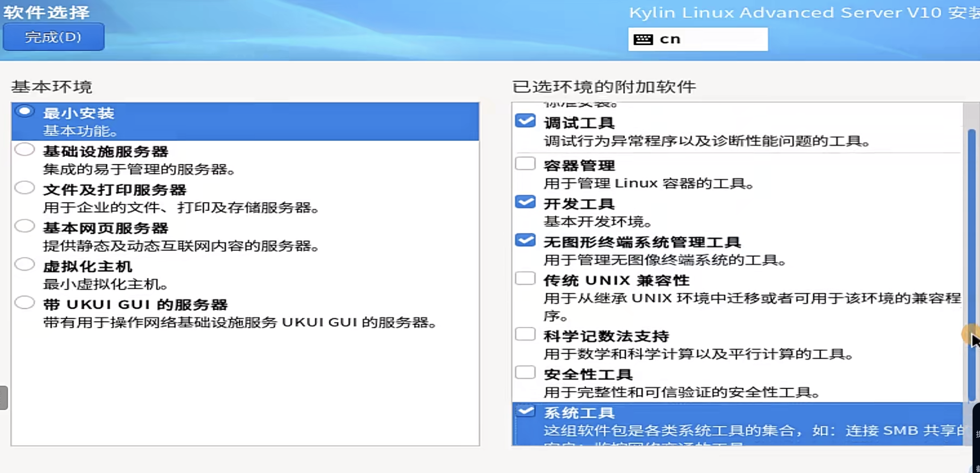Click text 用于管理无图像终端系统的工具。
Viewport: 980px width, 473px height.
pos(665,260)
